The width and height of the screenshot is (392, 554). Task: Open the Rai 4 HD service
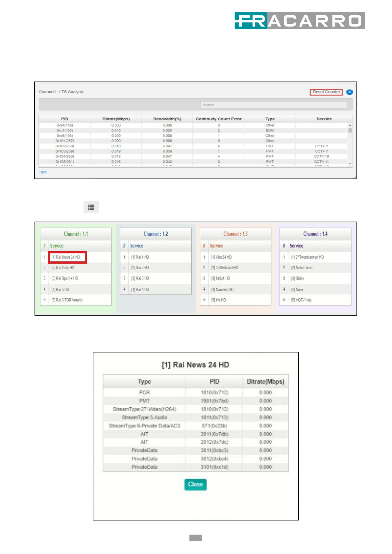(140, 289)
